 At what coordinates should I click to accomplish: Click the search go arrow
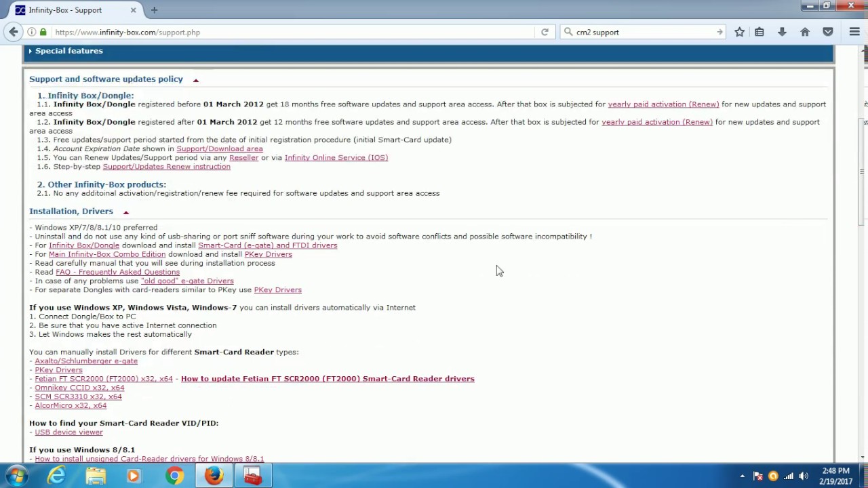(719, 32)
